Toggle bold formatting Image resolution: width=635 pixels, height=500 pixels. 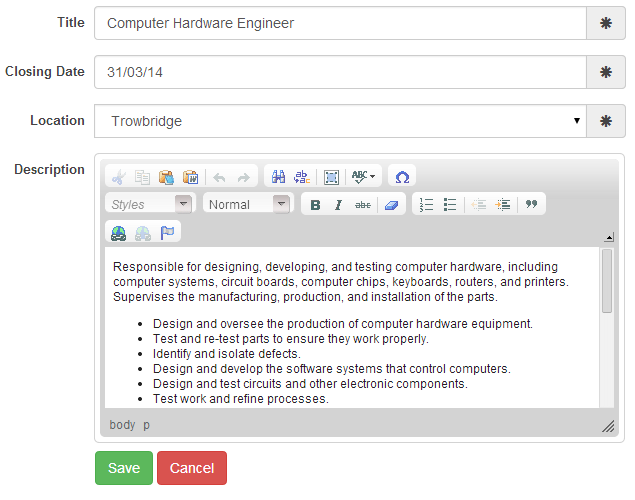tap(315, 205)
